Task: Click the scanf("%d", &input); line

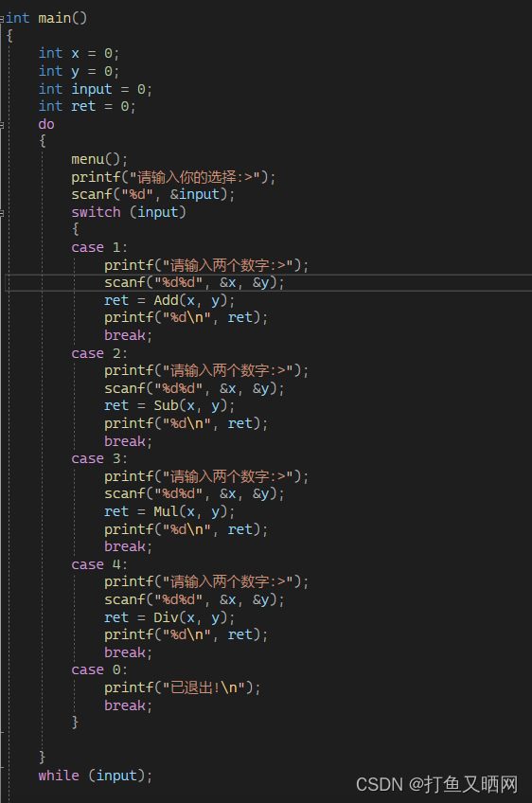Action: point(153,195)
